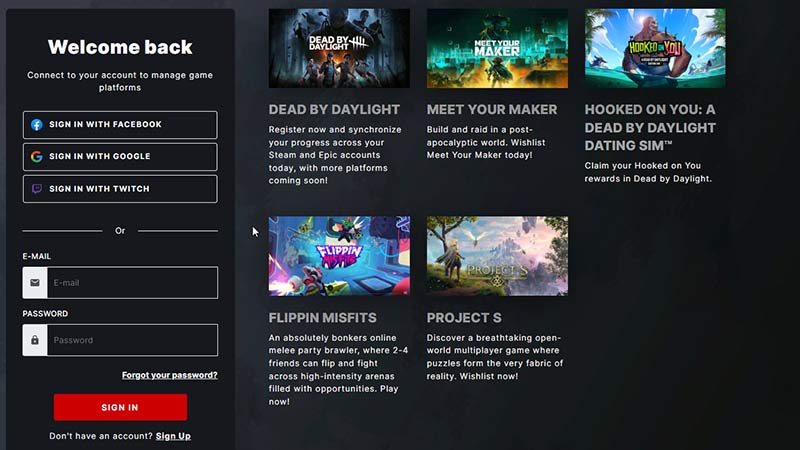Click the padlock icon beside Password field
Screen dimensions: 800x450
[x=35, y=340]
